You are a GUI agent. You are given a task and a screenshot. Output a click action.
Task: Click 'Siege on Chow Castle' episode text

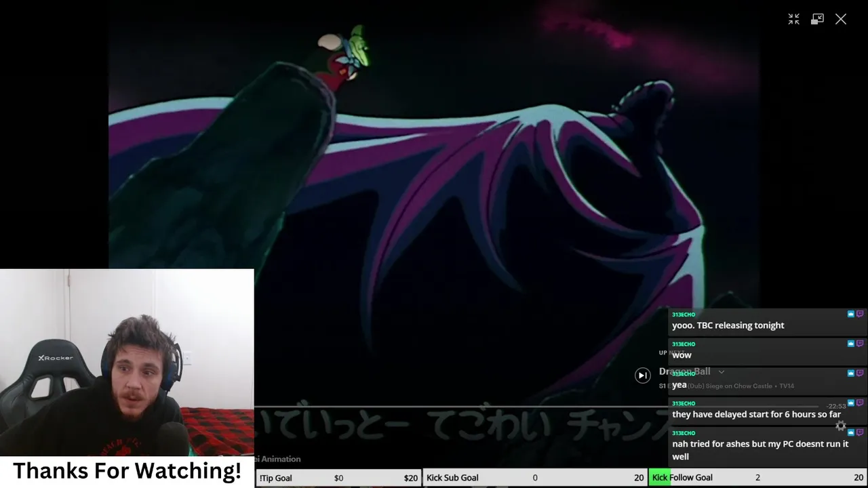tap(740, 386)
